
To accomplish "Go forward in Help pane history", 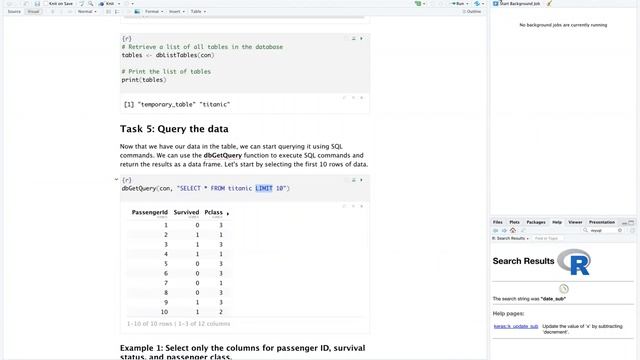I will click(504, 231).
